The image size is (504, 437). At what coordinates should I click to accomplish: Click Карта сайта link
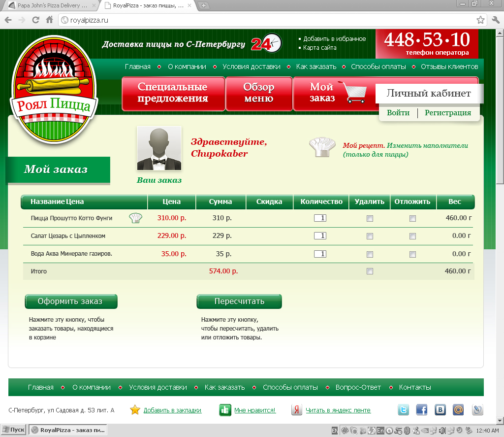[x=320, y=48]
